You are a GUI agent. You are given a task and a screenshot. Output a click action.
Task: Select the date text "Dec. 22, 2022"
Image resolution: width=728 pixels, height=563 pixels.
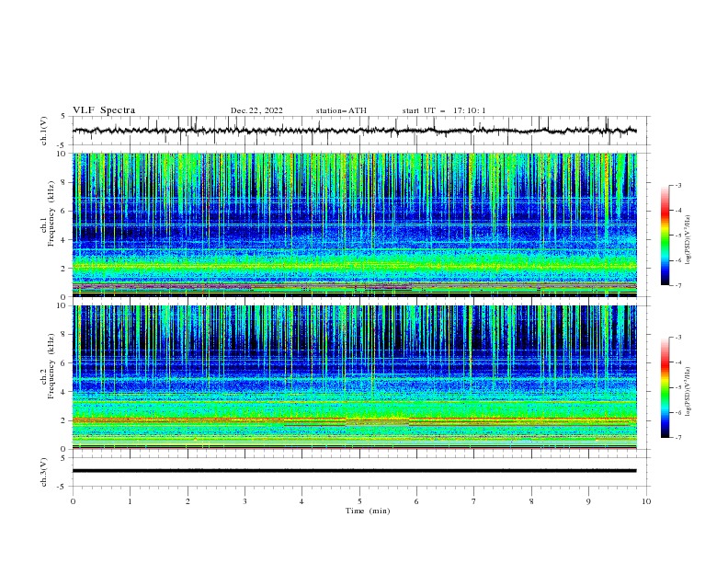256,110
